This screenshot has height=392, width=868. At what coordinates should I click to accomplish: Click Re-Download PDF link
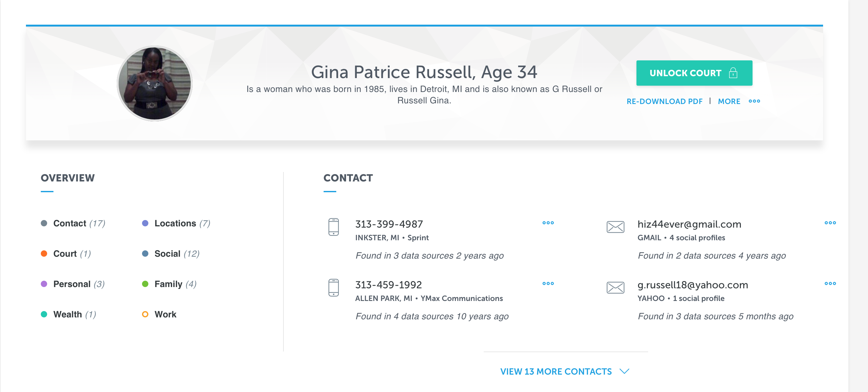coord(664,101)
